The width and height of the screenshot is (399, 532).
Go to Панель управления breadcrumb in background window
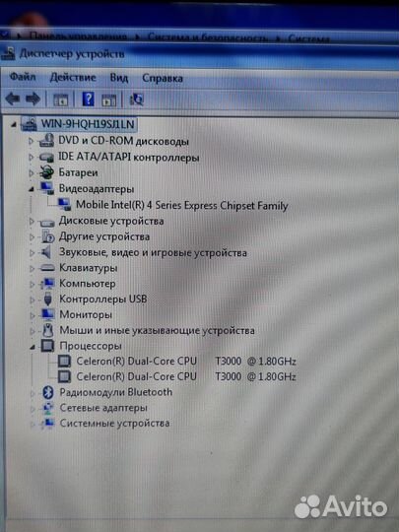(78, 36)
